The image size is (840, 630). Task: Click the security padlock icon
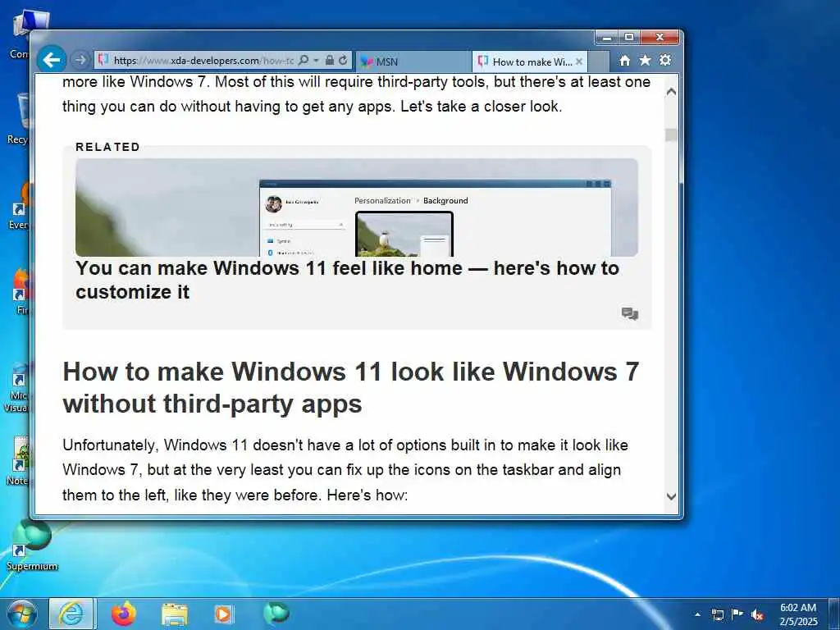click(330, 61)
